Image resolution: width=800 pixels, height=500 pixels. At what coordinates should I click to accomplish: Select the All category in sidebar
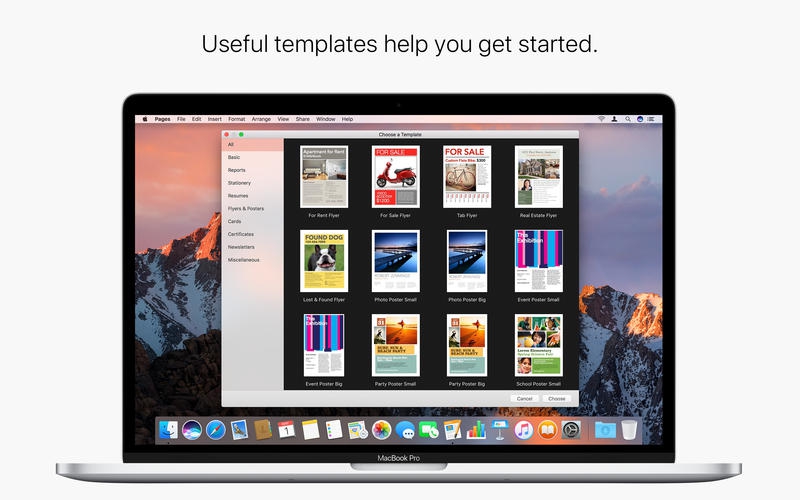[x=253, y=144]
